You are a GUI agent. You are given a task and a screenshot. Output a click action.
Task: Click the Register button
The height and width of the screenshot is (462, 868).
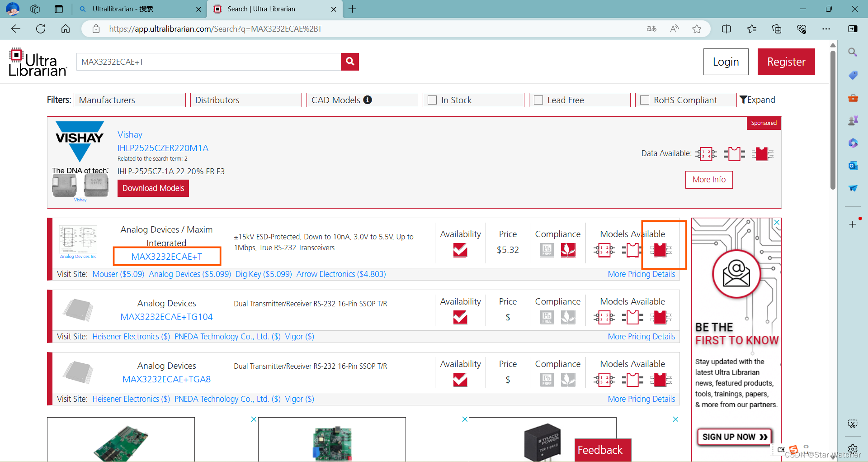[786, 62]
